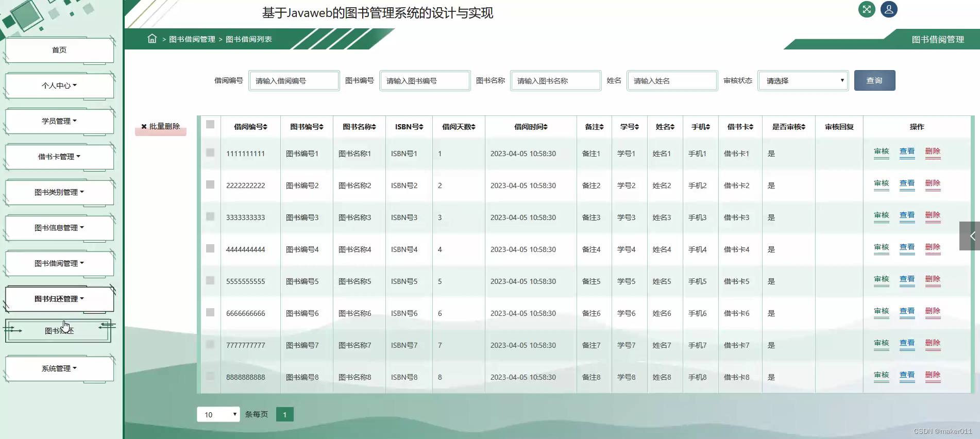Click 删除 for row 6666666666
Screen dimensions: 980x439
click(933, 311)
